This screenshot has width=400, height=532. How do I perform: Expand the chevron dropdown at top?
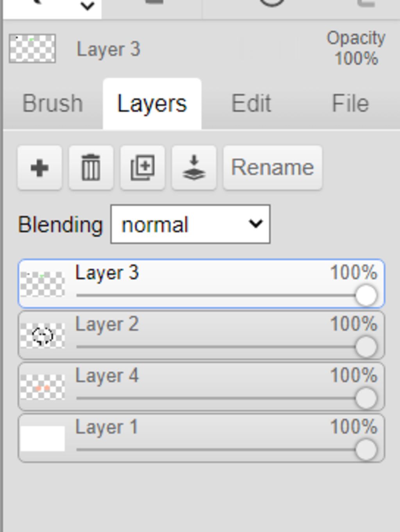click(x=87, y=6)
